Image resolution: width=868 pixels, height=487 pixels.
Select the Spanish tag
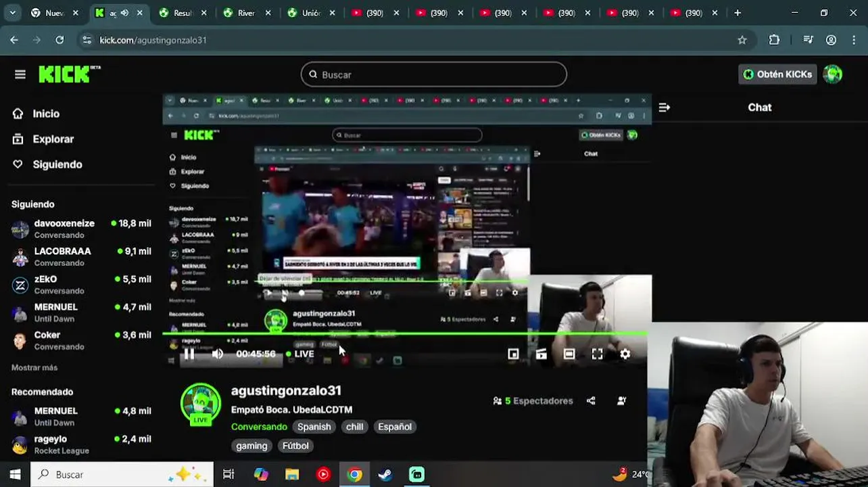click(x=314, y=427)
